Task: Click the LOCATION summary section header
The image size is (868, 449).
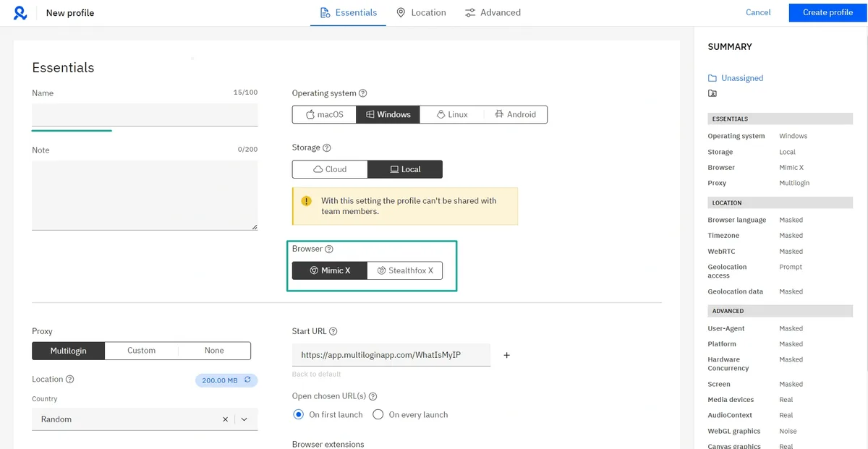Action: coord(780,202)
